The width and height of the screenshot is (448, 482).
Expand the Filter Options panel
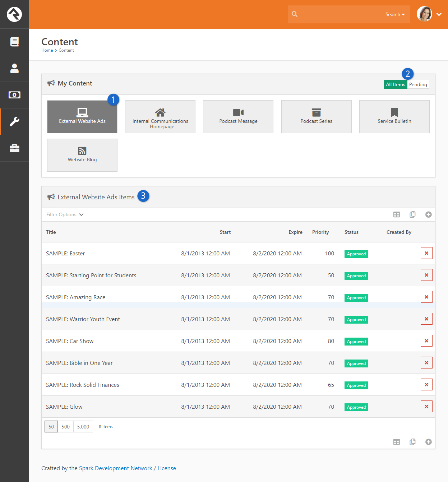[x=65, y=214]
